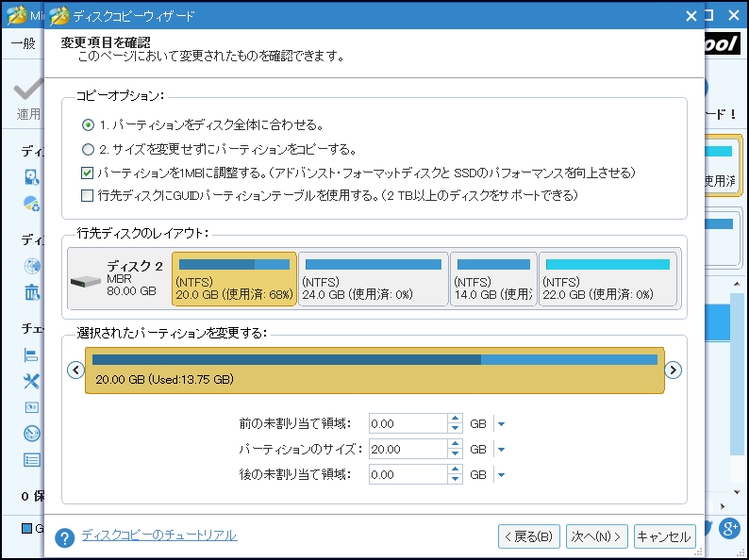The width and height of the screenshot is (749, 560).
Task: Click the surface test radar icon in sidebar
Action: click(31, 434)
